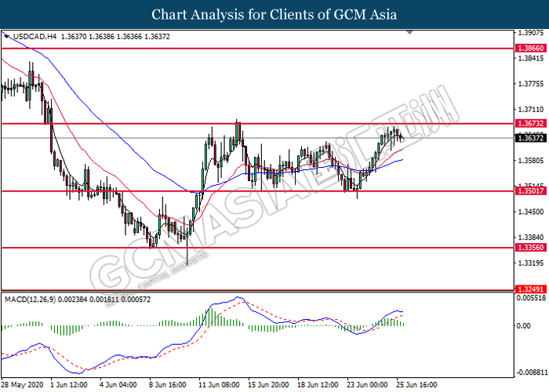Image resolution: width=549 pixels, height=392 pixels.
Task: Click the 1.37110 price scale value
Action: [531, 110]
